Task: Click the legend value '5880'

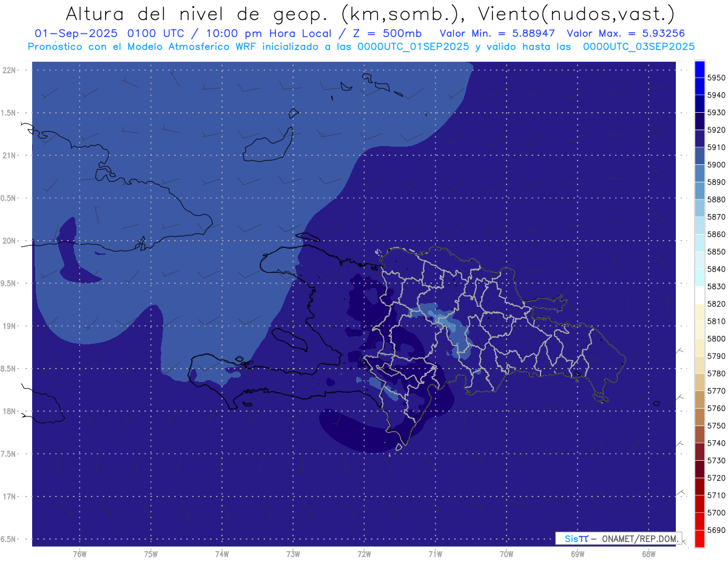Action: coord(716,199)
